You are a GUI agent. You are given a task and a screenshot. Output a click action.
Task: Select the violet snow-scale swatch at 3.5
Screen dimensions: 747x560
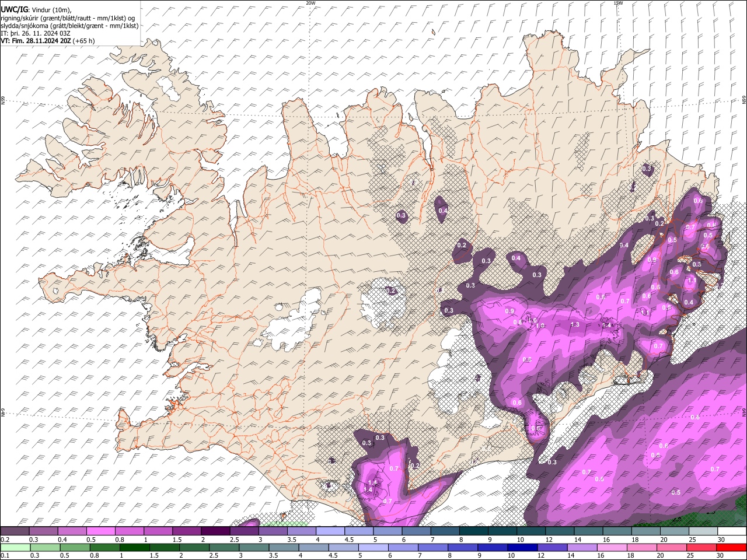[x=301, y=531]
